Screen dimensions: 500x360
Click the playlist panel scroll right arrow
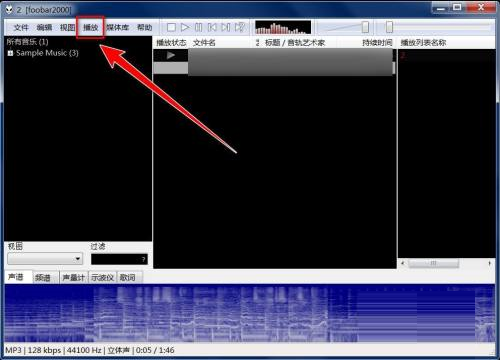(490, 263)
